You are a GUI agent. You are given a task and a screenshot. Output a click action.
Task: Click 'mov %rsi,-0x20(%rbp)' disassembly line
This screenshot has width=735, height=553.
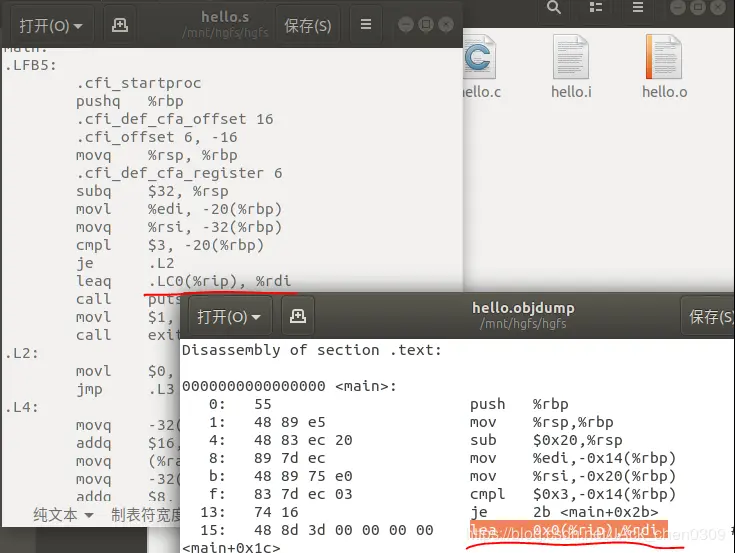(x=573, y=476)
